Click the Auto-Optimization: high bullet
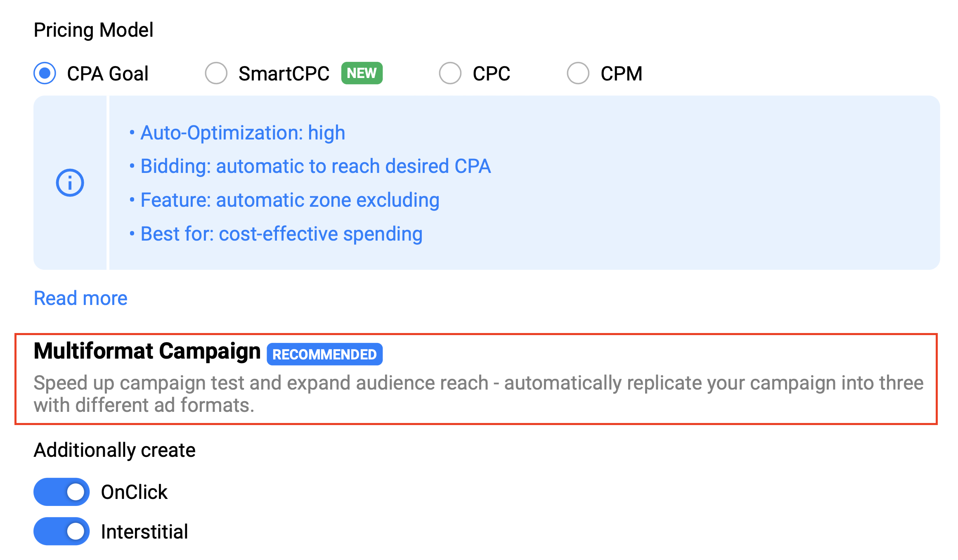Viewport: 958px width, 560px height. (x=242, y=133)
